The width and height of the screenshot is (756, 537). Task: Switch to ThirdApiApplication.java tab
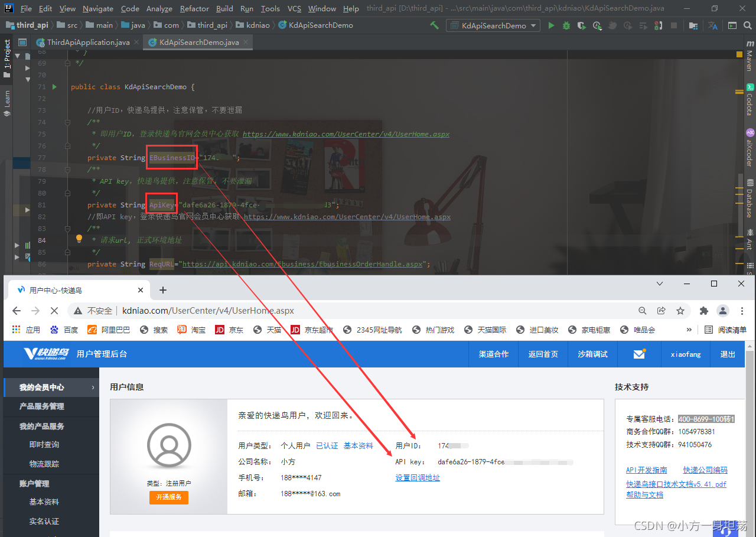pyautogui.click(x=89, y=43)
